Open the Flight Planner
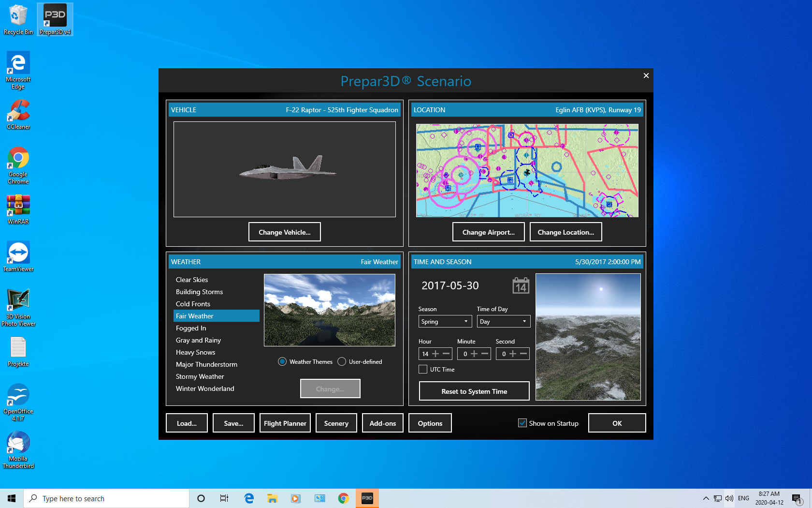The width and height of the screenshot is (812, 508). tap(285, 423)
